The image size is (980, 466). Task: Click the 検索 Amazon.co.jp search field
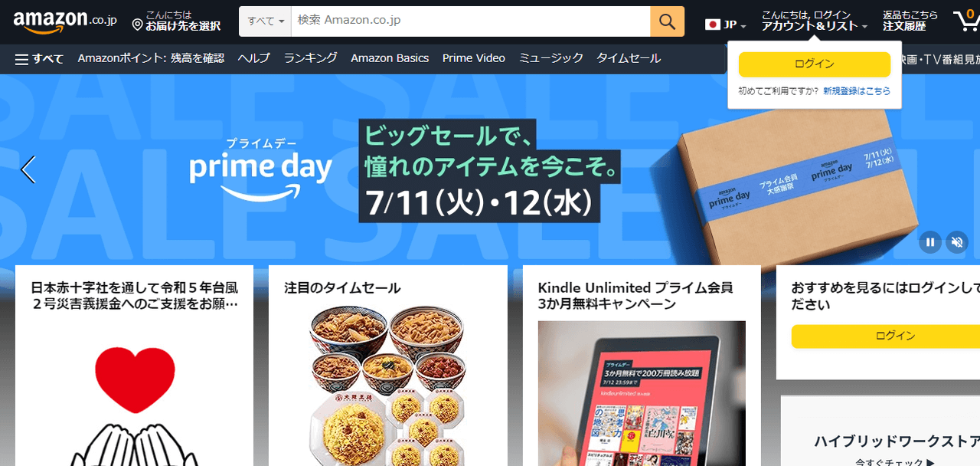pyautogui.click(x=470, y=21)
